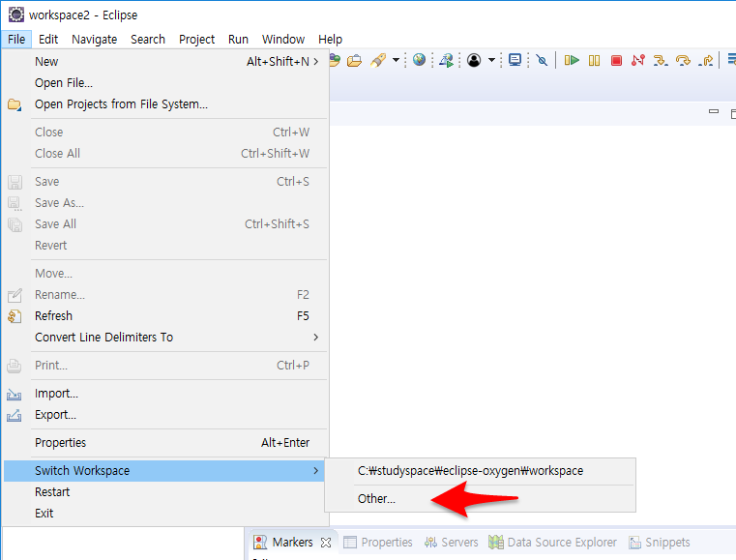736x560 pixels.
Task: Choose Other... in Switch Workspace submenu
Action: tap(480, 498)
